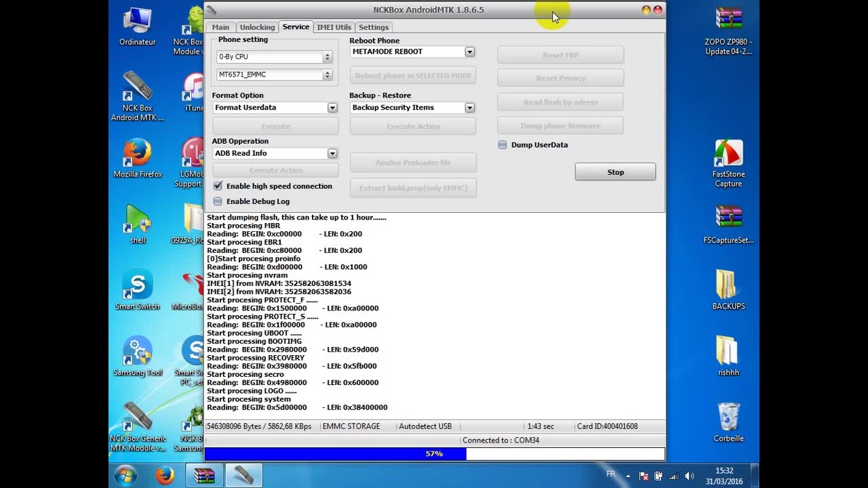This screenshot has width=868, height=488.
Task: Click Connected to : COM34 status text
Action: tap(500, 441)
